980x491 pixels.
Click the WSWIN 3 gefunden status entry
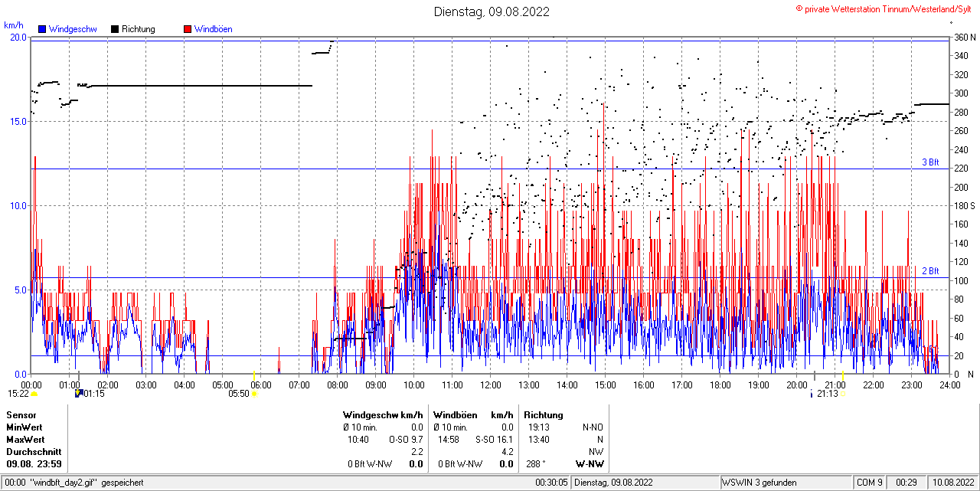point(759,483)
